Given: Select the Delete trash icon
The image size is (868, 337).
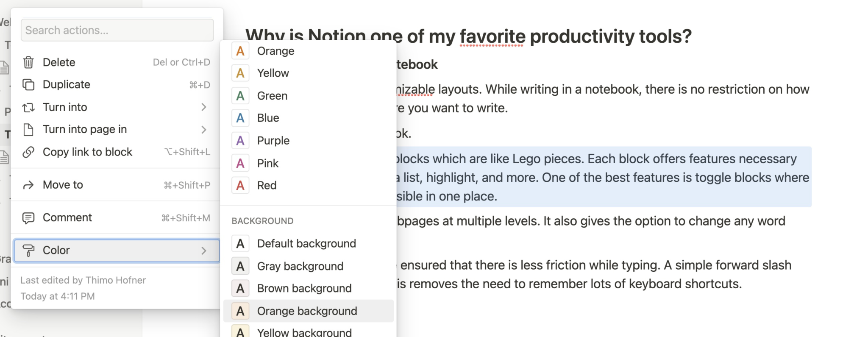Looking at the screenshot, I should pos(28,62).
